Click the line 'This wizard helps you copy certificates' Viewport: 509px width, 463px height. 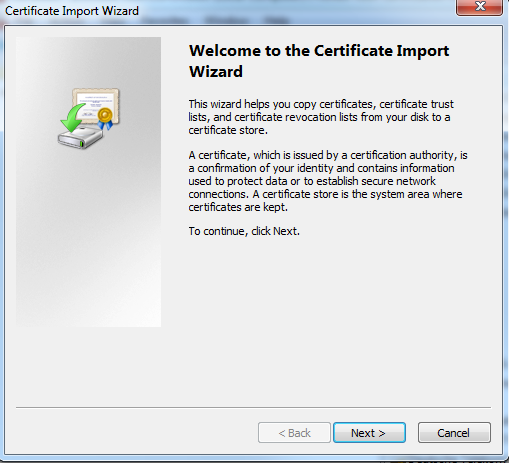click(x=321, y=104)
